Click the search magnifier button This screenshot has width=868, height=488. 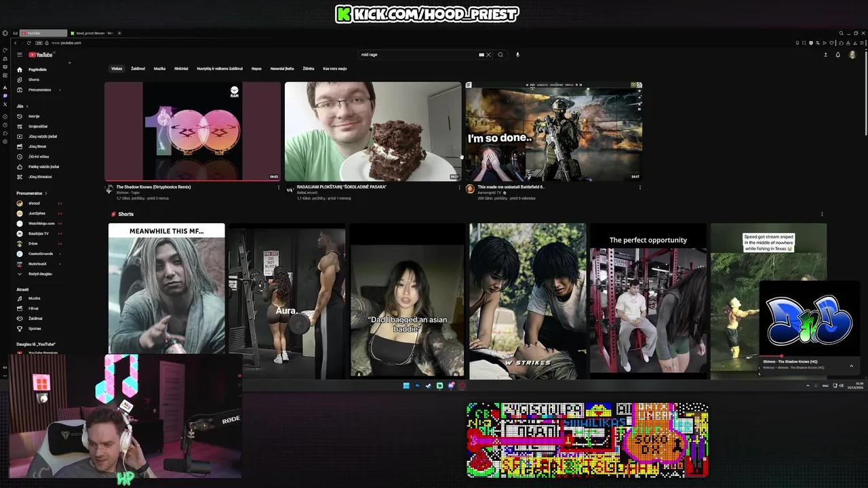[500, 55]
